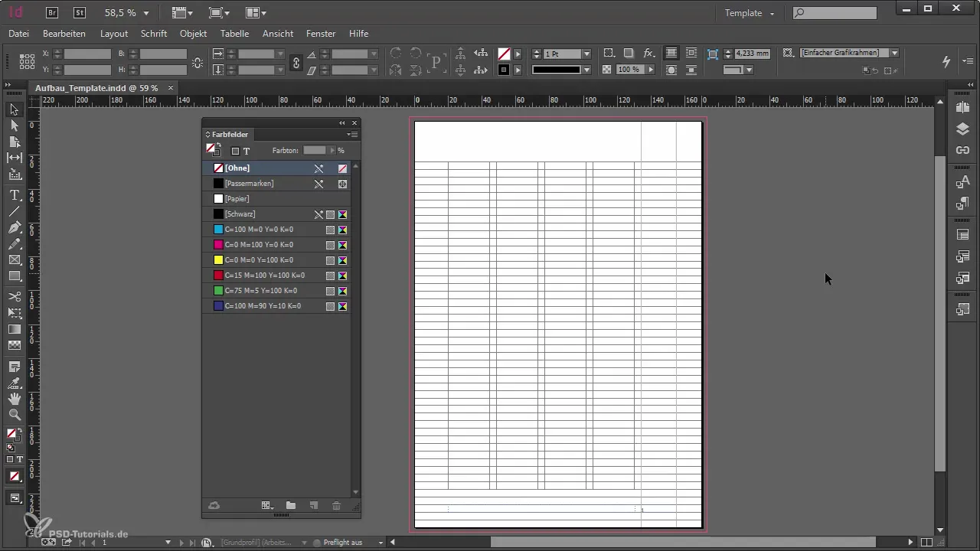Screen dimensions: 980x551
Task: Select the Gap tool
Action: (15, 158)
